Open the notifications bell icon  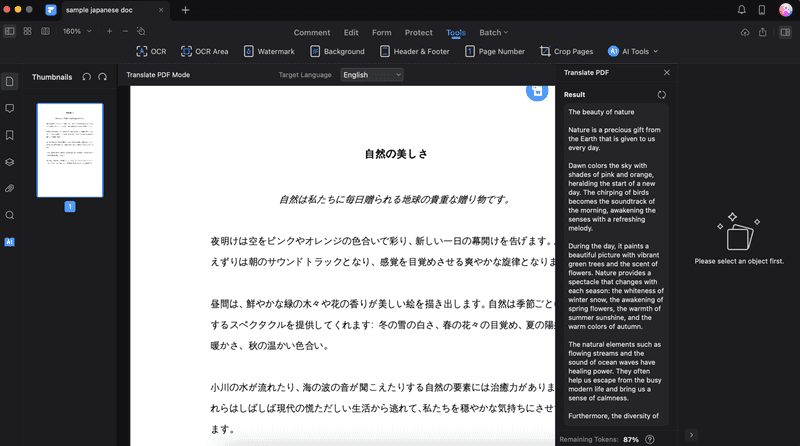point(741,10)
